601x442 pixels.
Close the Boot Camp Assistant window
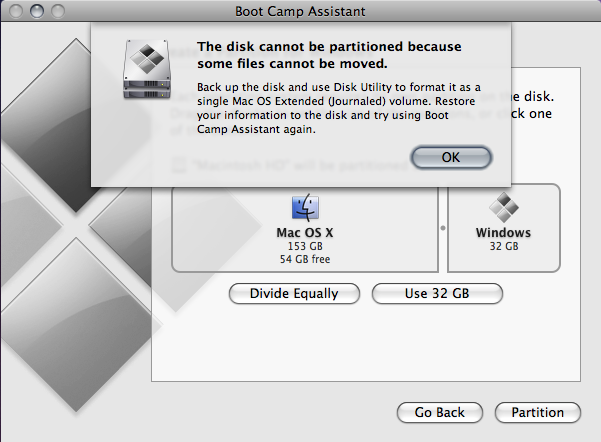tap(16, 11)
